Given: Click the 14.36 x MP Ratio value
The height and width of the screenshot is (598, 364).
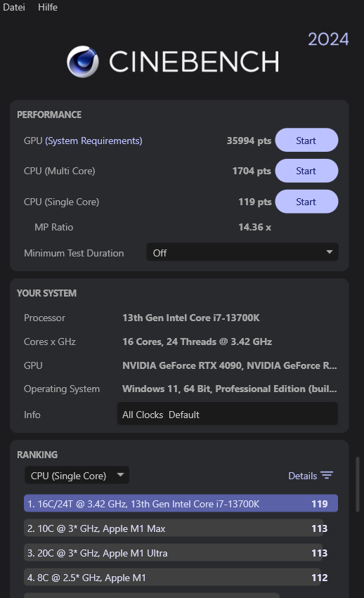Looking at the screenshot, I should [x=254, y=227].
